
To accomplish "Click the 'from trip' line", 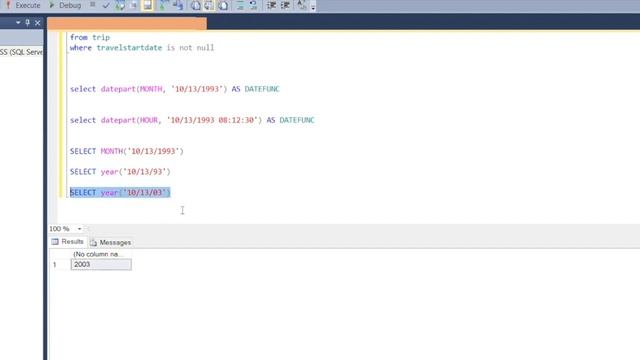I will click(x=90, y=38).
